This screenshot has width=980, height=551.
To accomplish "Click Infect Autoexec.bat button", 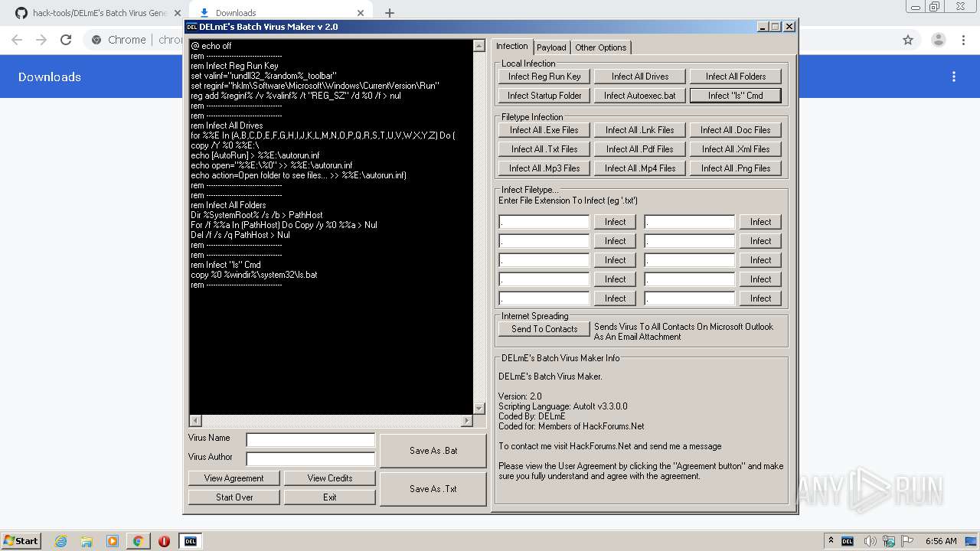I will pyautogui.click(x=640, y=96).
